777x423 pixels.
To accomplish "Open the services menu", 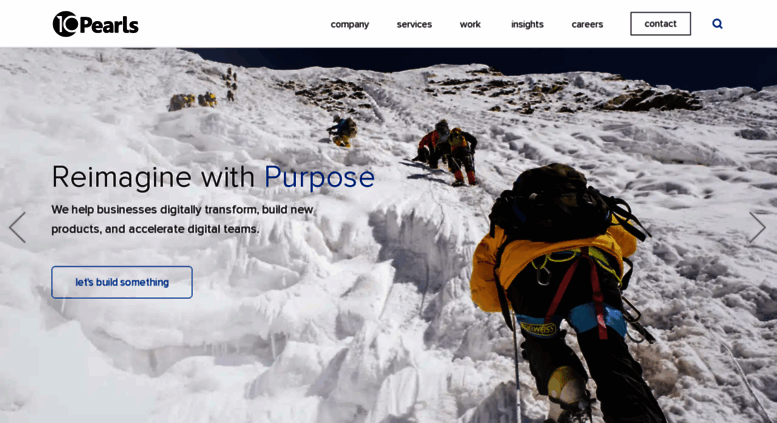I will pos(414,24).
